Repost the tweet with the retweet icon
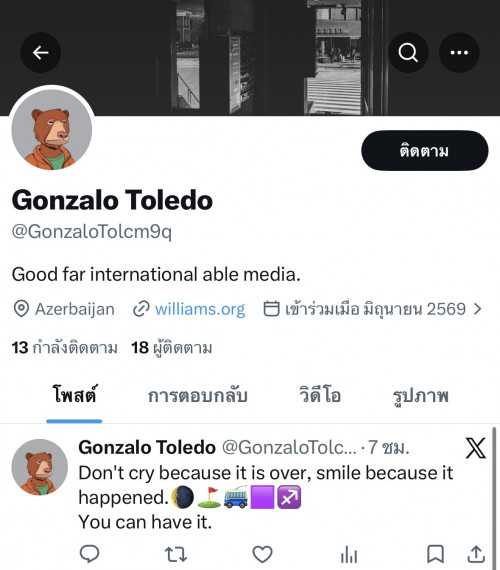This screenshot has height=570, width=500. (176, 554)
